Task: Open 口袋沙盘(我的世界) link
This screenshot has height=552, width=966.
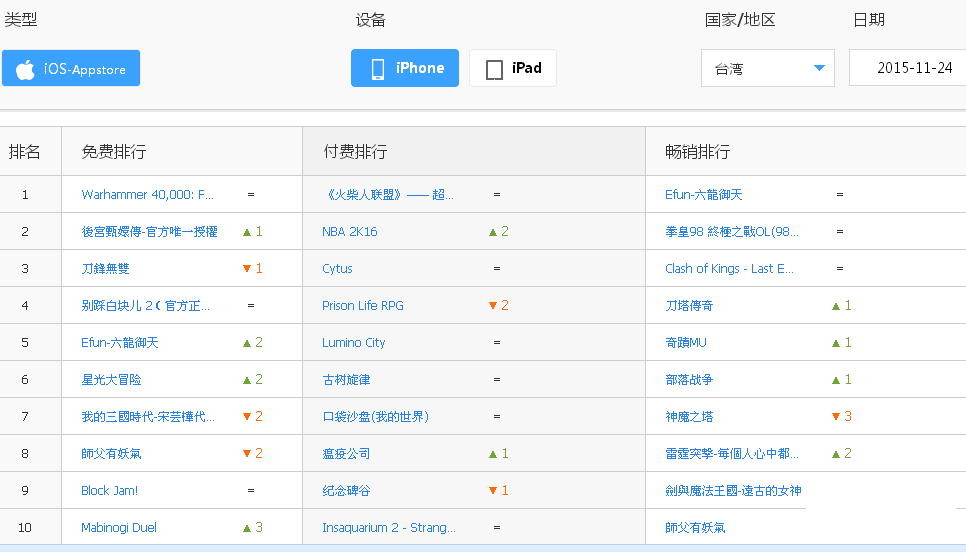Action: click(375, 416)
